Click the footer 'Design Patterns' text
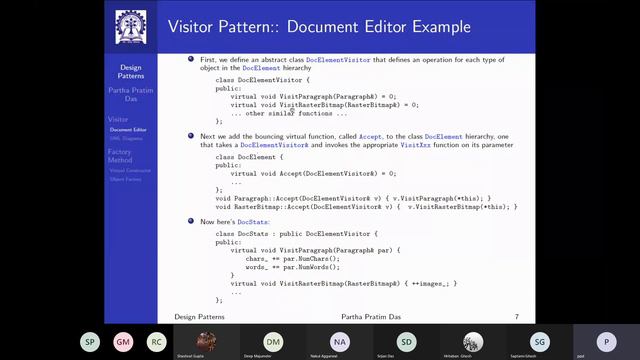This screenshot has width=640, height=360. click(x=199, y=317)
